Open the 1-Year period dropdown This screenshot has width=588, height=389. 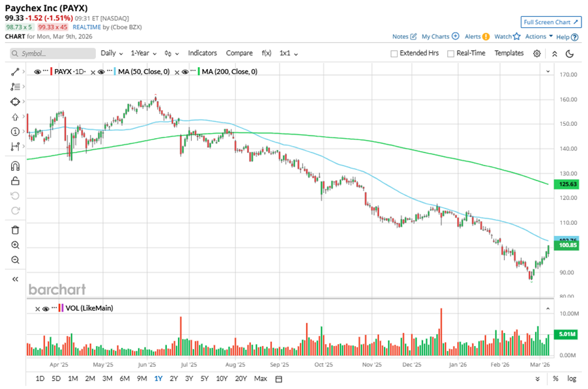[143, 53]
